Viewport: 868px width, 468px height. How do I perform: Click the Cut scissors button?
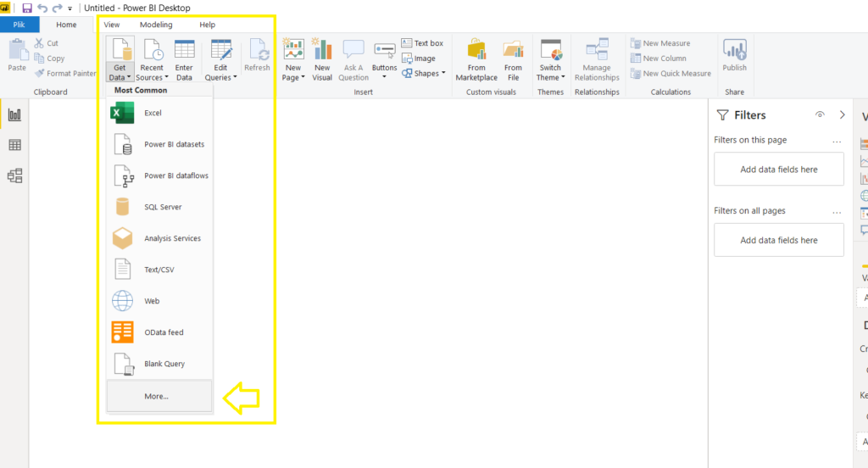(47, 42)
